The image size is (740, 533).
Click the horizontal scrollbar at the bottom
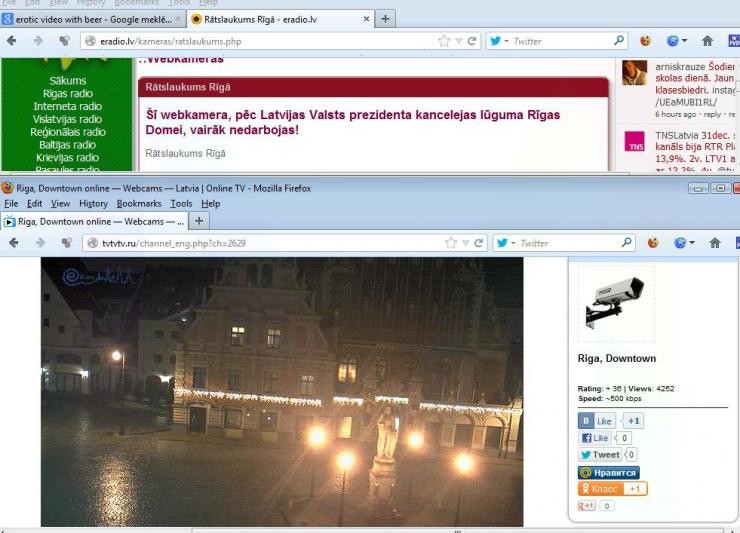(x=370, y=529)
